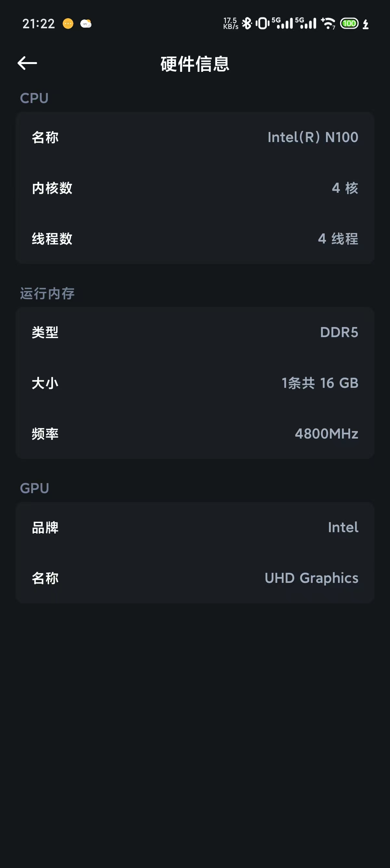The width and height of the screenshot is (390, 868).
Task: Tap the charging bolt icon
Action: (x=366, y=24)
